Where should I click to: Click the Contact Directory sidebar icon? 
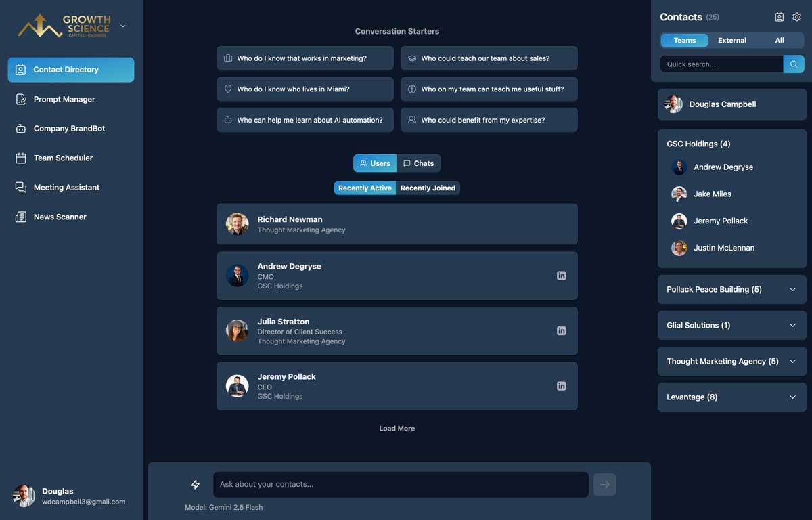(x=20, y=70)
